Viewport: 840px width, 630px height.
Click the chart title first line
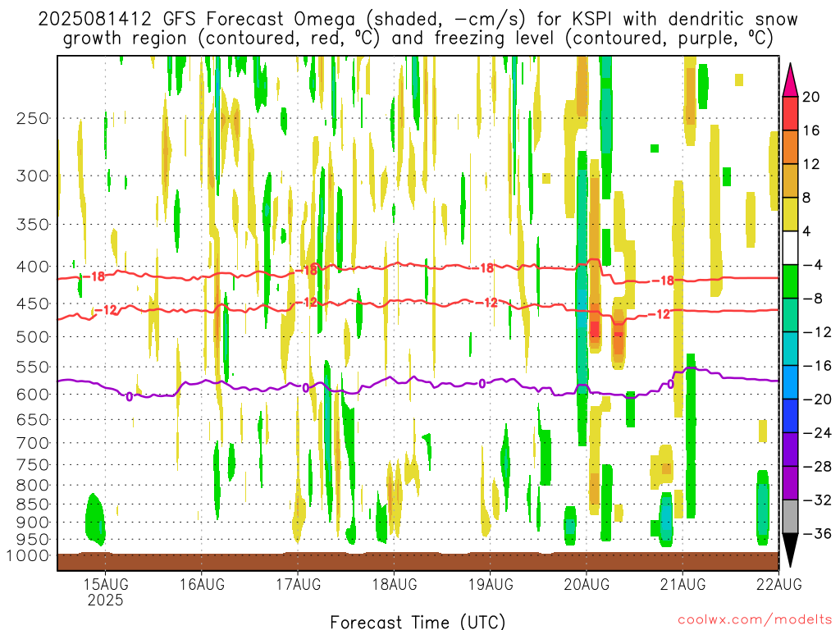click(418, 20)
